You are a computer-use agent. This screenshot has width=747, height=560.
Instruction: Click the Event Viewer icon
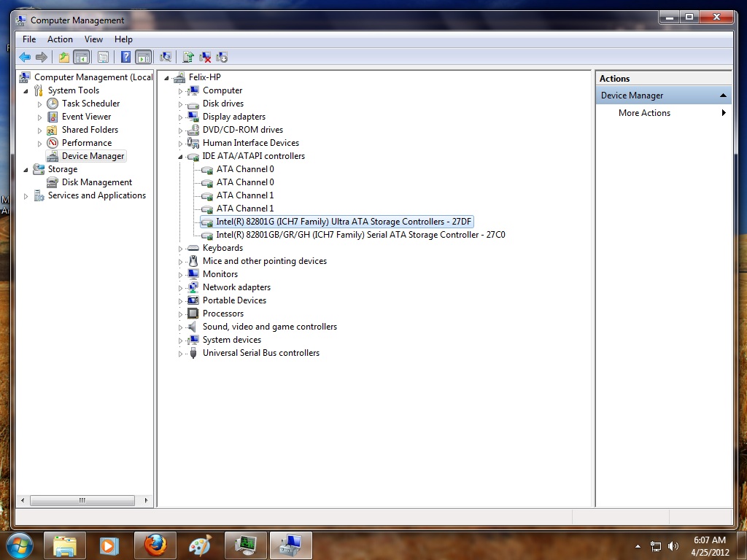[53, 117]
